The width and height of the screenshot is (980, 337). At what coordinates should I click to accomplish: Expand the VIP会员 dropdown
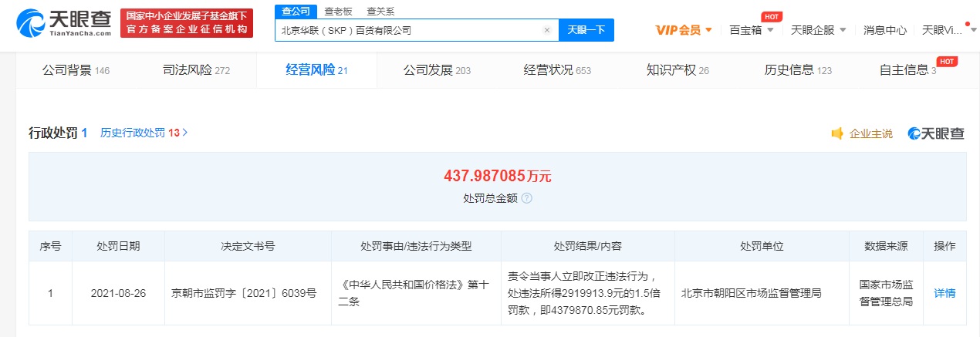point(684,30)
